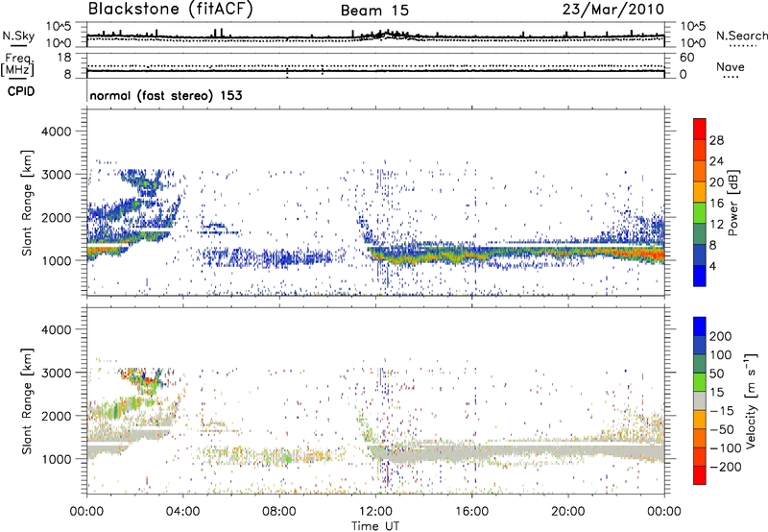Click the '50' Velocity colorbar value
This screenshot has width=768, height=532.
tap(716, 374)
